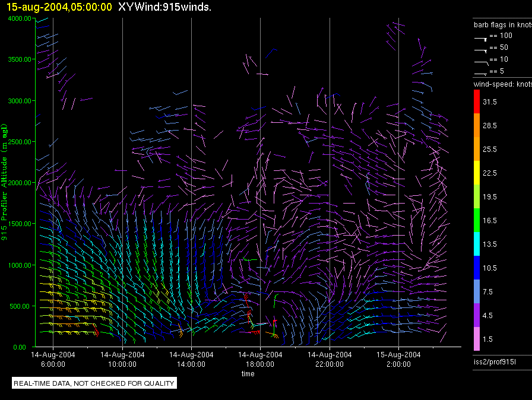Click the red 31.5 knots color swatch
This screenshot has height=400, width=532.
click(x=477, y=101)
